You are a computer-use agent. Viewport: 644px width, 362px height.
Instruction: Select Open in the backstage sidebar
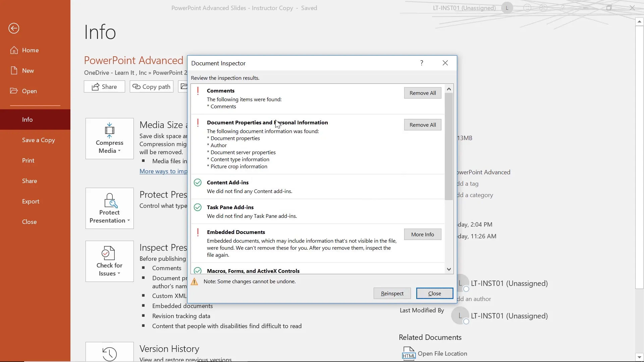click(35, 91)
